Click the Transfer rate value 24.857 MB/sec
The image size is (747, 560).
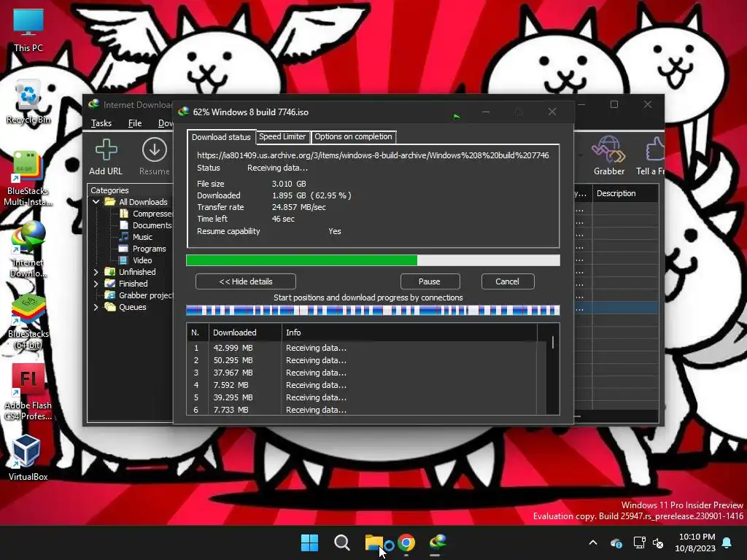pos(298,207)
